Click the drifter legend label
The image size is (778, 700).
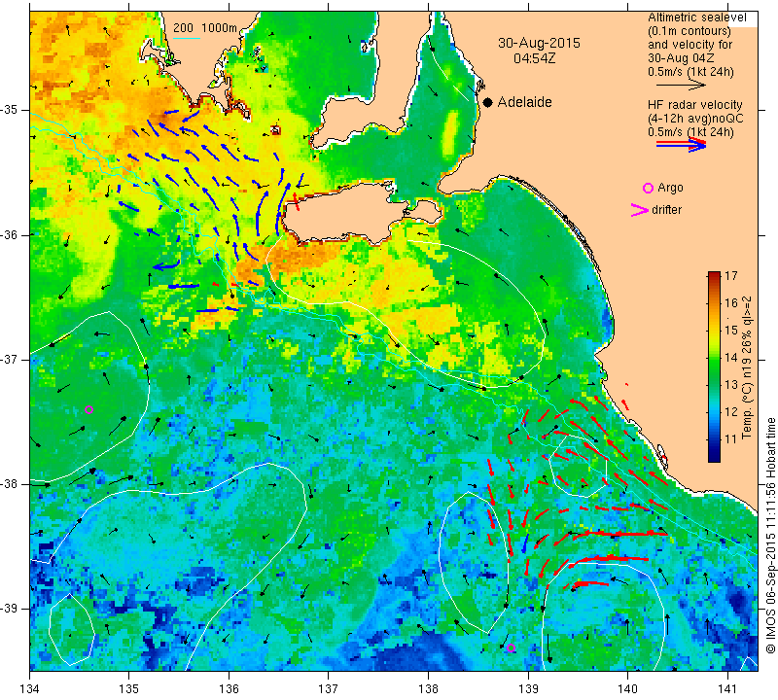(666, 210)
